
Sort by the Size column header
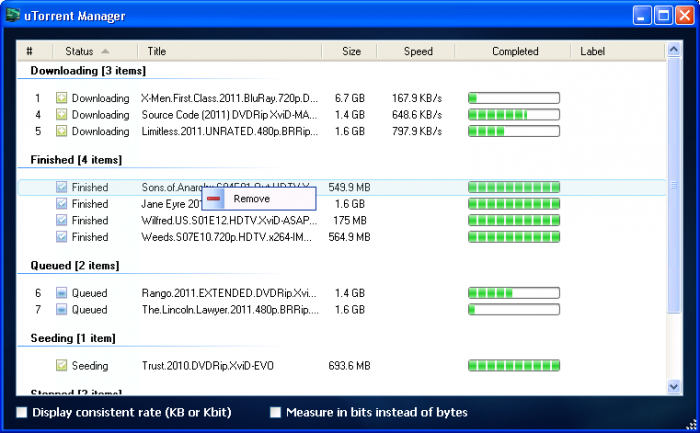click(x=351, y=51)
